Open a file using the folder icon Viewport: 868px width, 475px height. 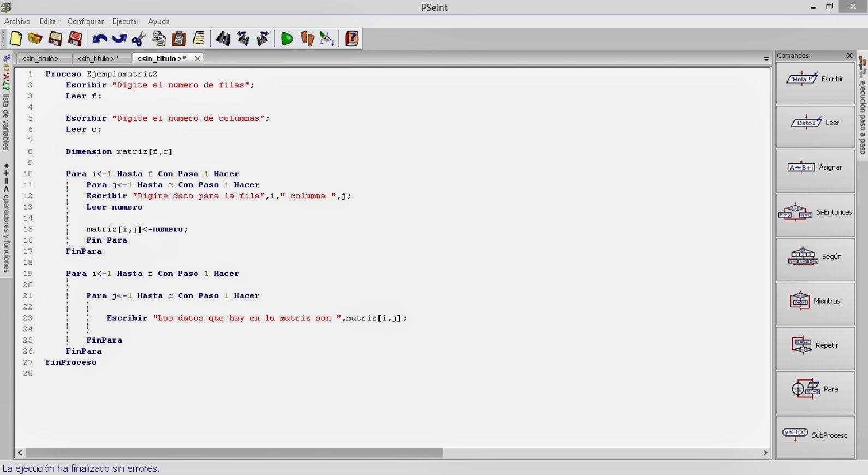click(35, 39)
